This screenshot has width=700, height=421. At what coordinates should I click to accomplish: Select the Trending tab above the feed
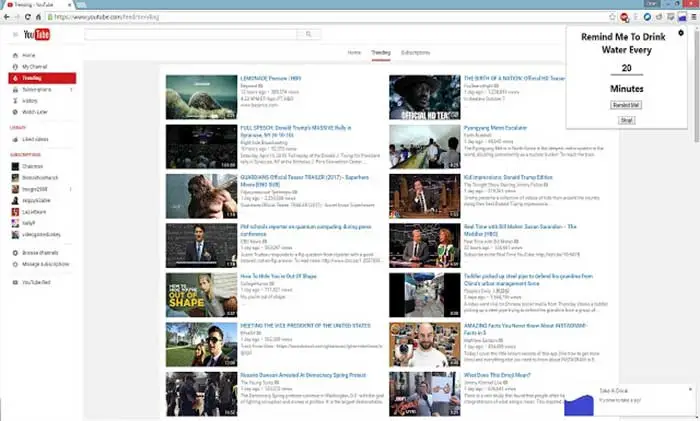381,53
